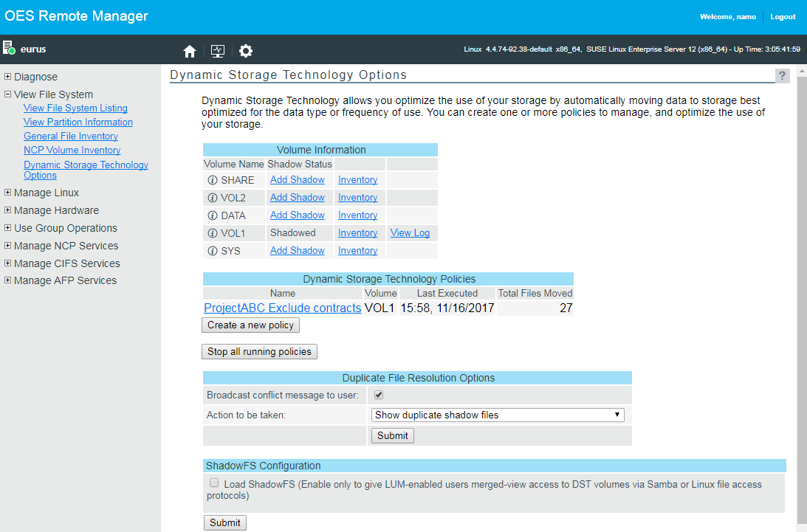Open the configuration gear icon

(x=246, y=51)
